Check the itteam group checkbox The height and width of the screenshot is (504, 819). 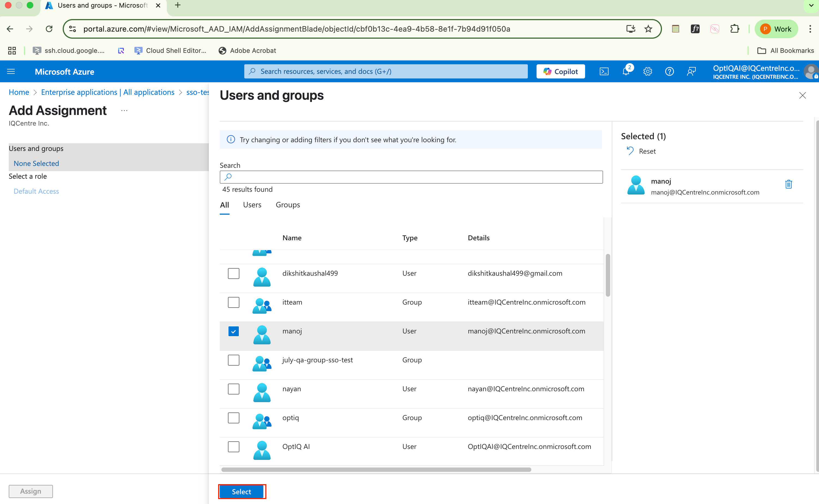(x=234, y=302)
